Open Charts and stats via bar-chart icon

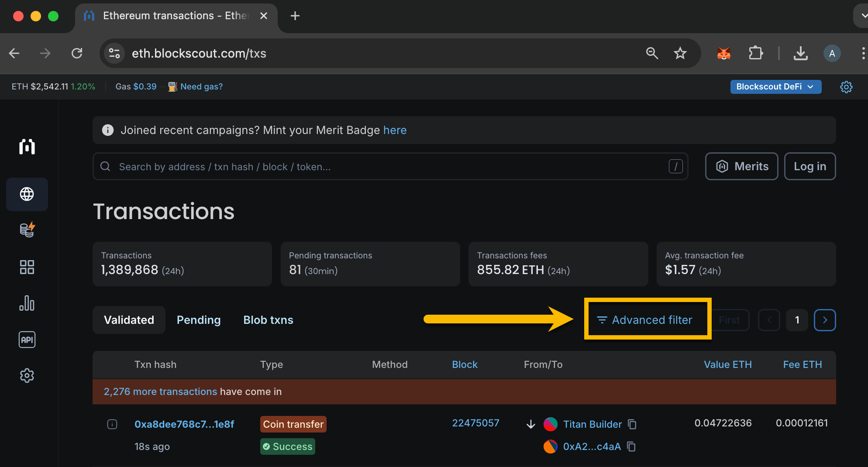(27, 303)
